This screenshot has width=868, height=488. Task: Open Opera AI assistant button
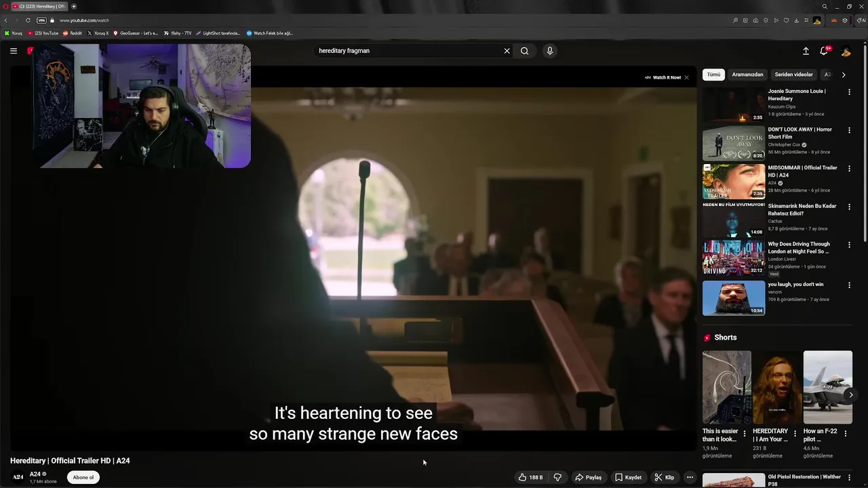point(861,20)
